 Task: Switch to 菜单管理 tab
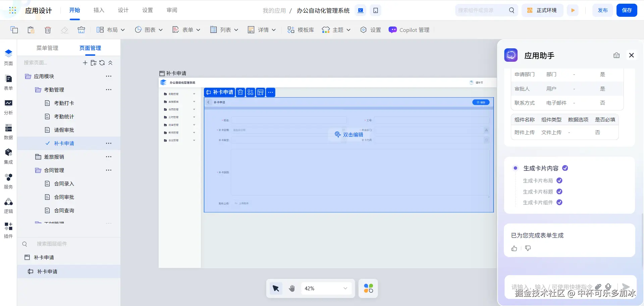pos(47,48)
